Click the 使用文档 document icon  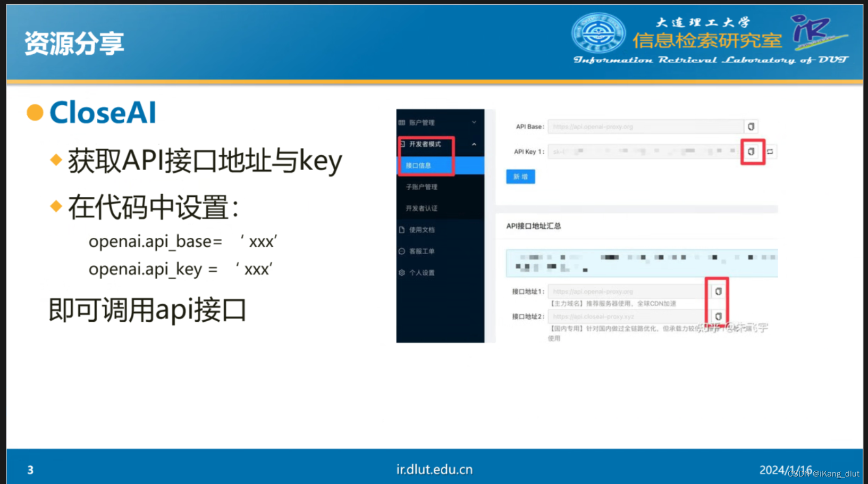pos(402,230)
